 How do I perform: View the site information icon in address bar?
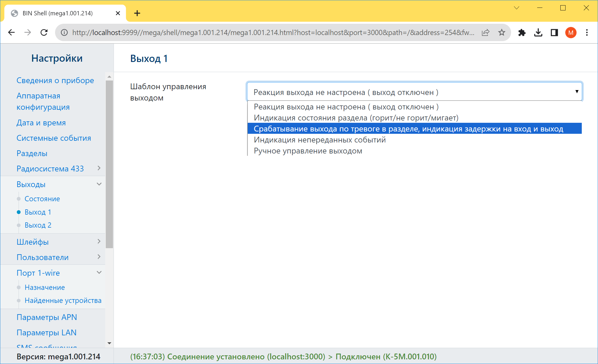pyautogui.click(x=64, y=32)
